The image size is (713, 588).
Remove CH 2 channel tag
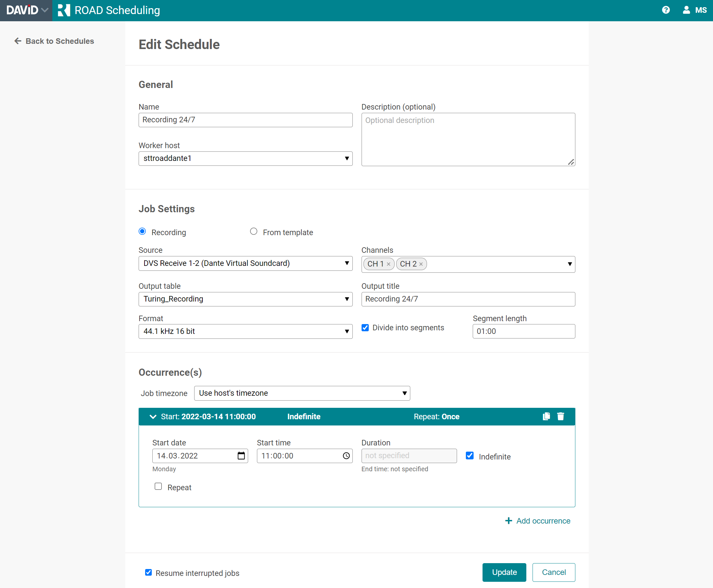point(421,264)
